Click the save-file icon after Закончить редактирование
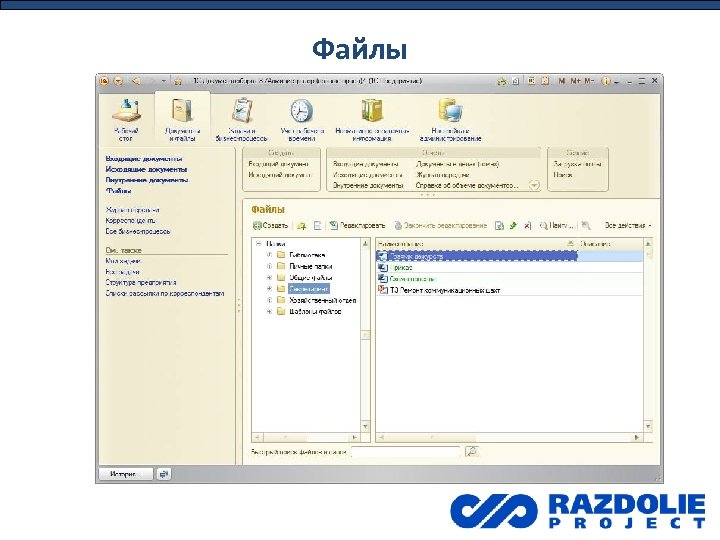The width and height of the screenshot is (720, 540). [x=499, y=225]
